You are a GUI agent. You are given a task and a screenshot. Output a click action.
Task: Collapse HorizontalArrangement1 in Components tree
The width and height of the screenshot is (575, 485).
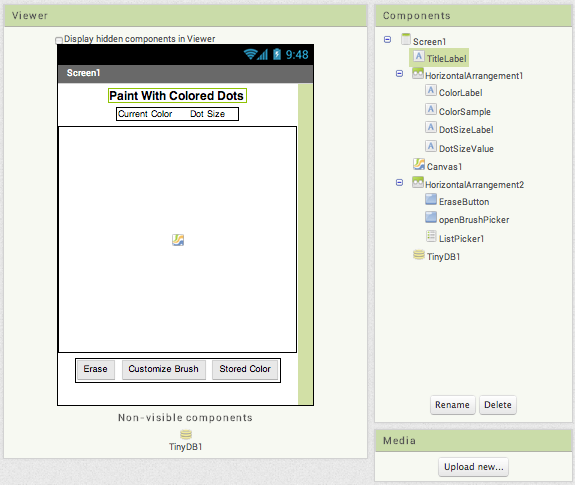[x=399, y=74]
